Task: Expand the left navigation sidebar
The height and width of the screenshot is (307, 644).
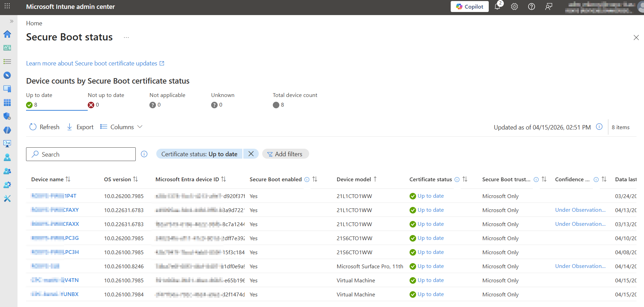Action: 11,21
